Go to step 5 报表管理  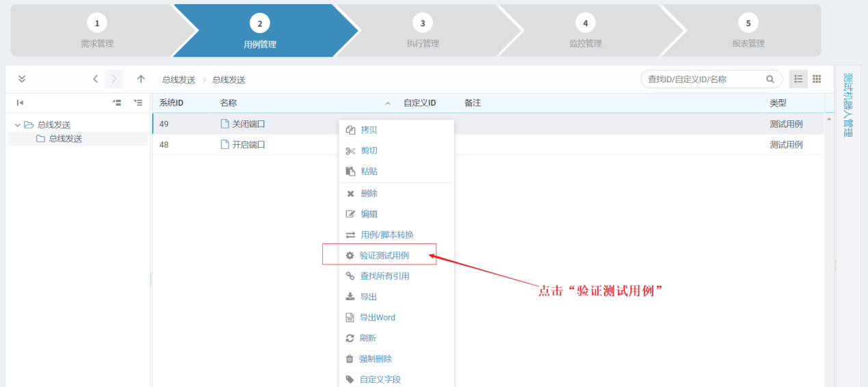[748, 31]
